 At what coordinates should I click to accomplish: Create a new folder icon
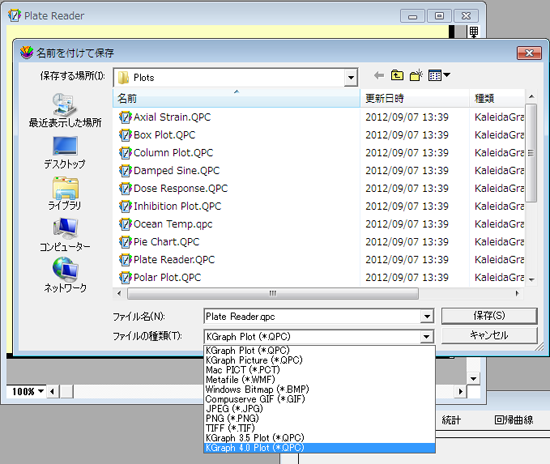point(416,75)
